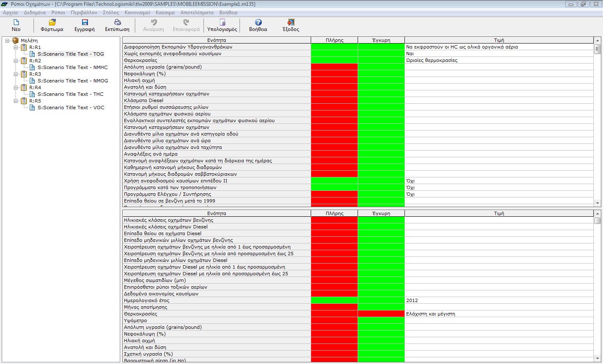Click the Νέο (New) toolbar icon
Screen dimensions: 603x364
point(16,22)
